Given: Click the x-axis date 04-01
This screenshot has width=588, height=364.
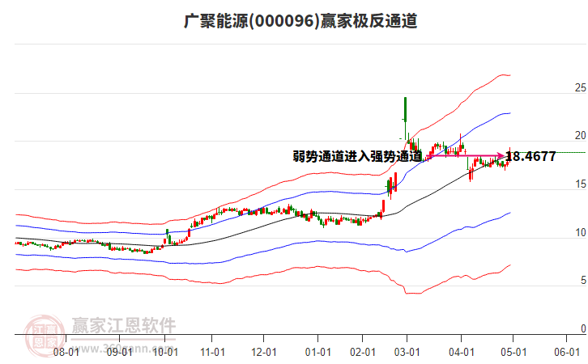Looking at the screenshot, I should click(x=462, y=352).
